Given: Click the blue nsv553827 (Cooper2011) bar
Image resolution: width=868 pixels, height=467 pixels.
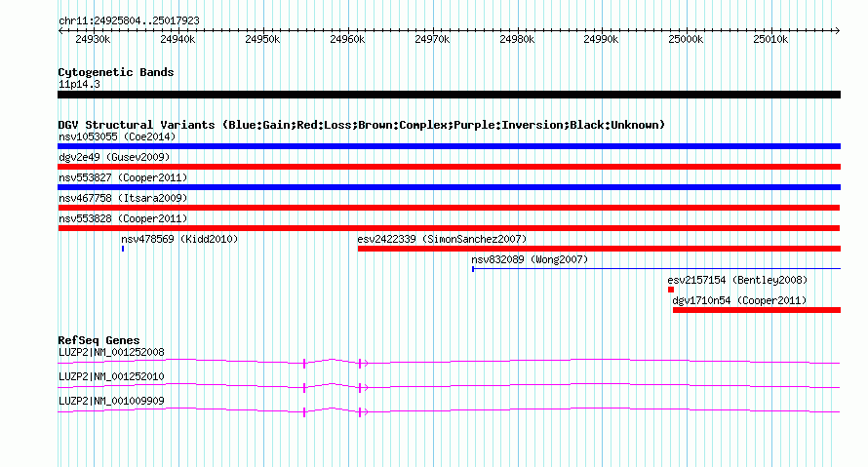Looking at the screenshot, I should pos(449,187).
